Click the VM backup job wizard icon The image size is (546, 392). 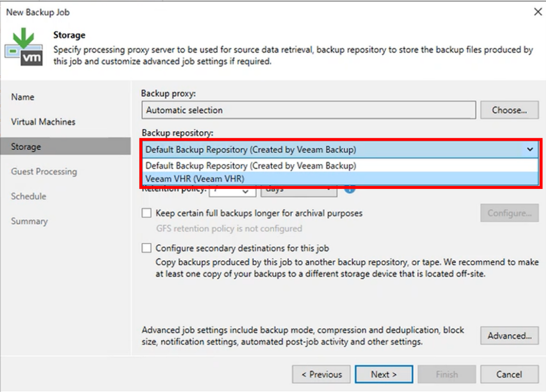click(24, 47)
